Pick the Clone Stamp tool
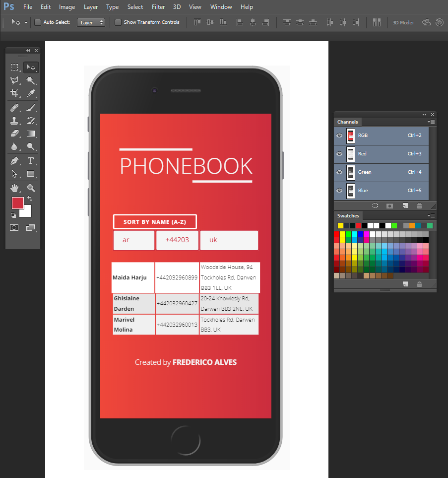This screenshot has width=448, height=478. [x=14, y=120]
